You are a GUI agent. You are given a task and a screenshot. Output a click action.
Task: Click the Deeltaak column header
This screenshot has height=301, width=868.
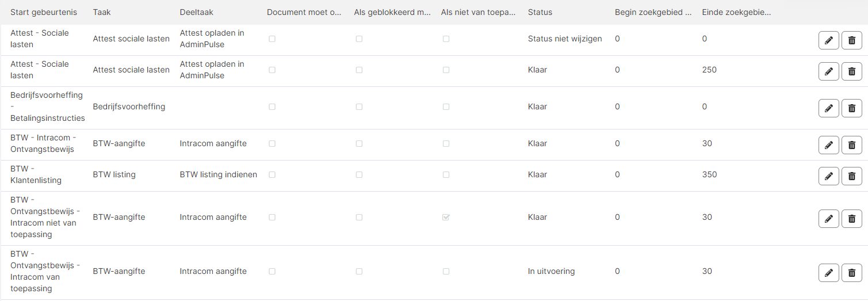(x=196, y=12)
